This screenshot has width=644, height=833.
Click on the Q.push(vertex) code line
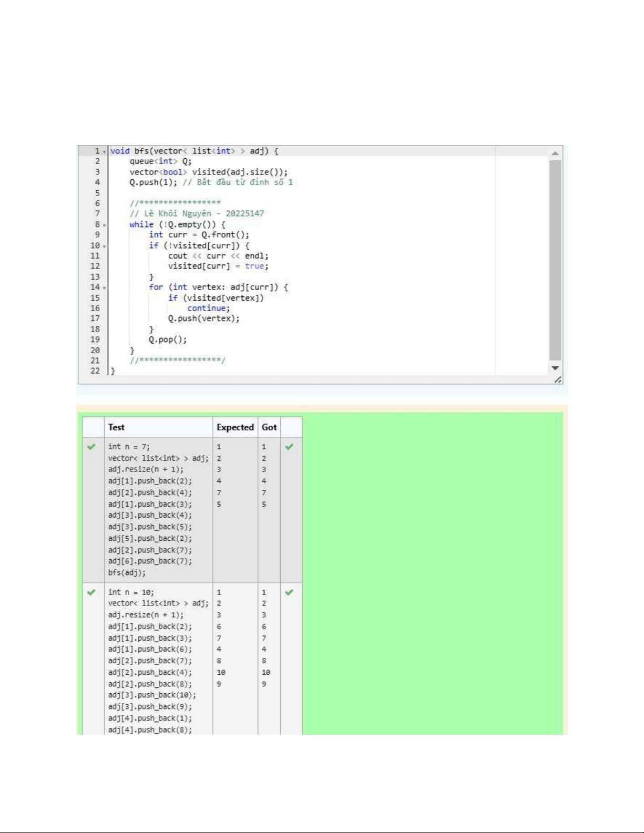[203, 318]
